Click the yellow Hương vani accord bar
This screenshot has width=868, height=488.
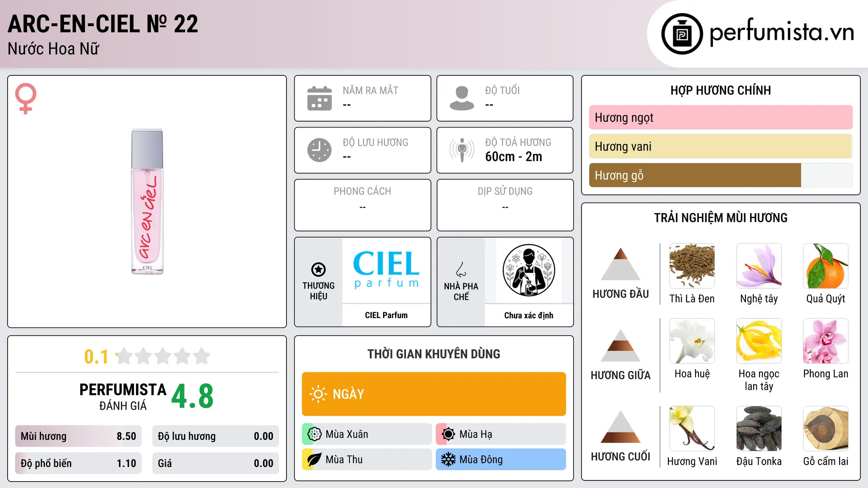[x=721, y=146]
